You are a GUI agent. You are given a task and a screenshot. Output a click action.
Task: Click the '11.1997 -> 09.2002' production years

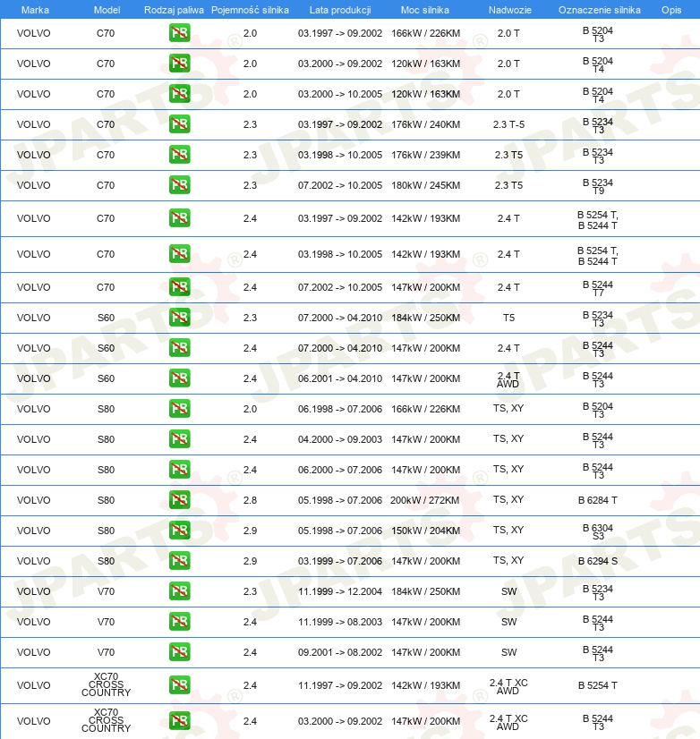coord(340,685)
